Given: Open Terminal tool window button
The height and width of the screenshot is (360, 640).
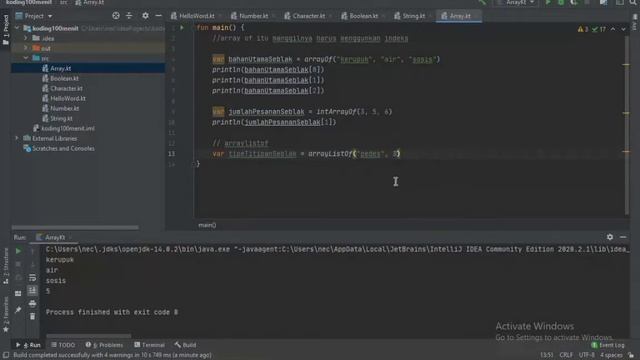Looking at the screenshot, I should (149, 345).
